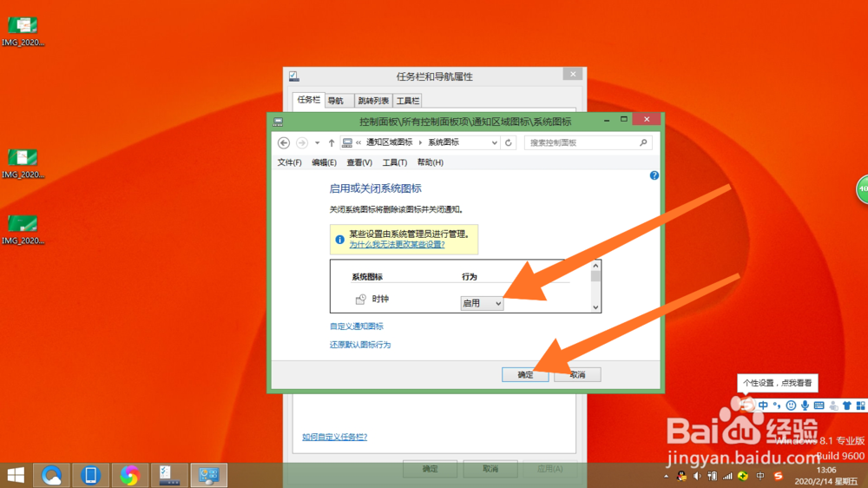The height and width of the screenshot is (488, 868).
Task: Toggle punctuation mode on the Sogou bar
Action: [777, 406]
